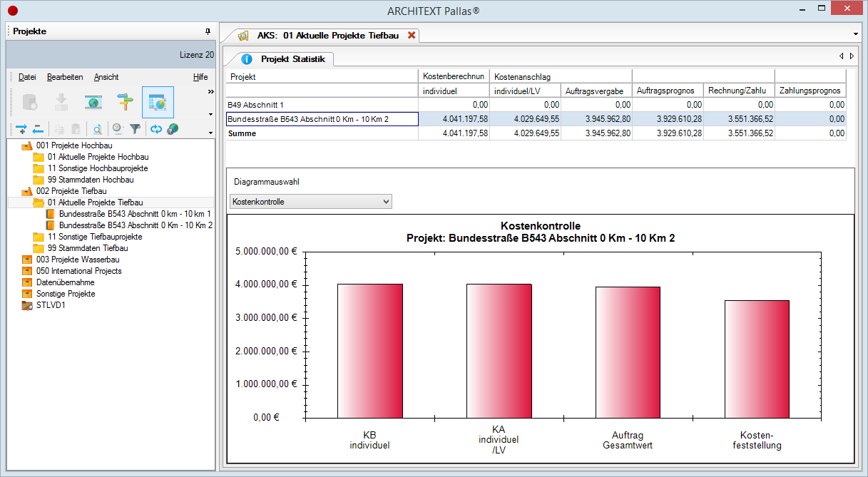Click the grayed-out paste clipboard icon
Screen dimensions: 868x477
(x=76, y=129)
